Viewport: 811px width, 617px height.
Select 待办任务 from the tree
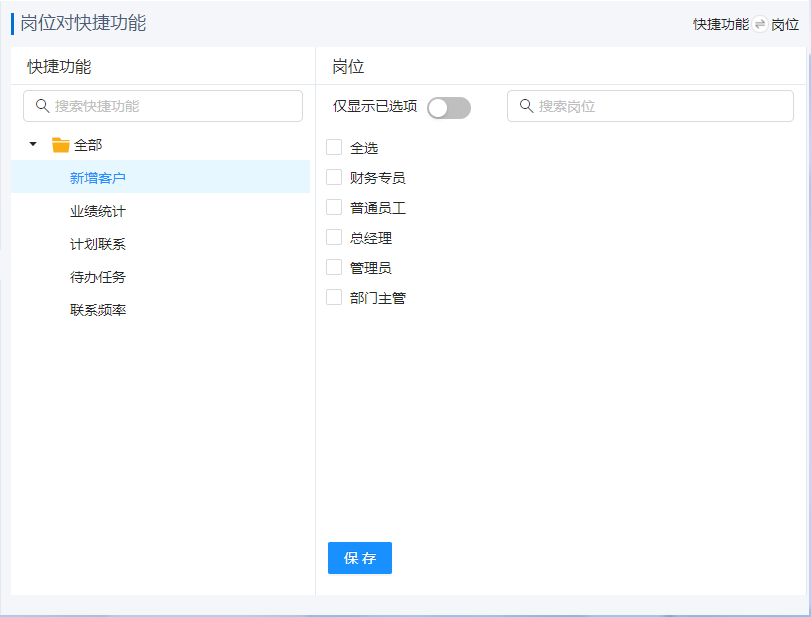(98, 277)
